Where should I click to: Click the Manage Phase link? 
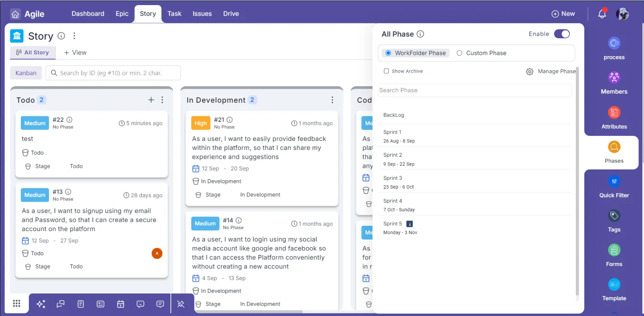[x=556, y=71]
